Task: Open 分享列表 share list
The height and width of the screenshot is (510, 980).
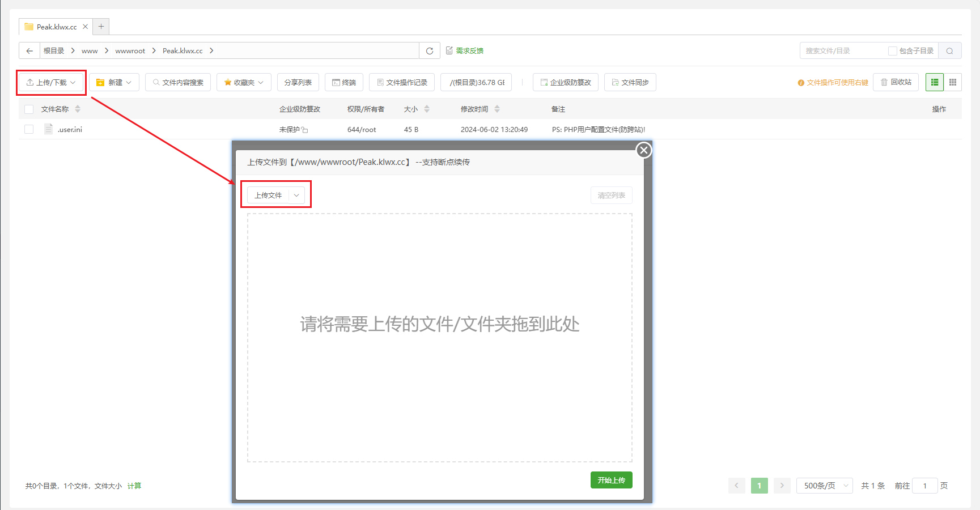Action: (298, 82)
